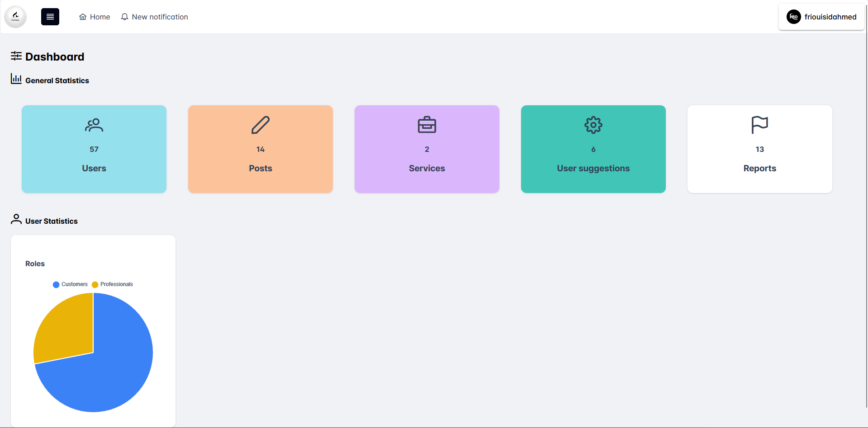Click the bell notification icon
868x428 pixels.
pyautogui.click(x=124, y=17)
